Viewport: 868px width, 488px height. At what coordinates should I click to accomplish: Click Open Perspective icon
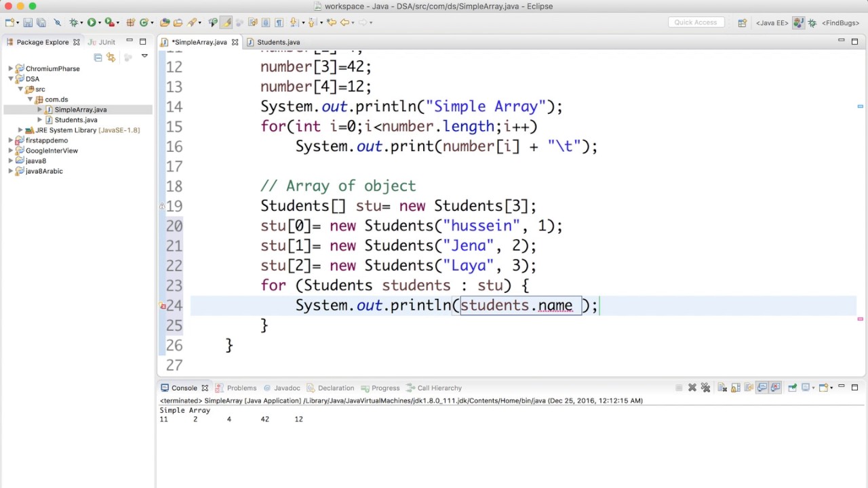click(x=742, y=22)
